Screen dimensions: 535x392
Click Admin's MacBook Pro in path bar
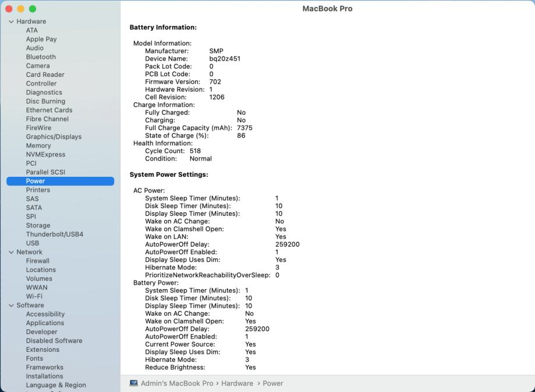[177, 383]
